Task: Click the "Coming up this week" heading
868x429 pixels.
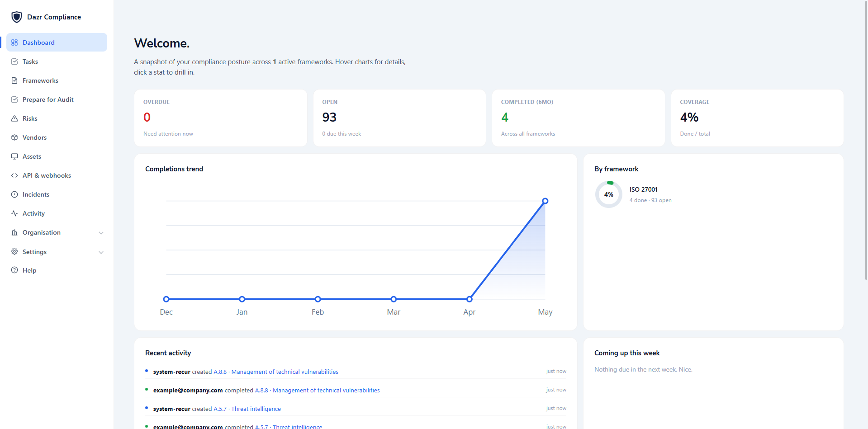Action: click(627, 353)
